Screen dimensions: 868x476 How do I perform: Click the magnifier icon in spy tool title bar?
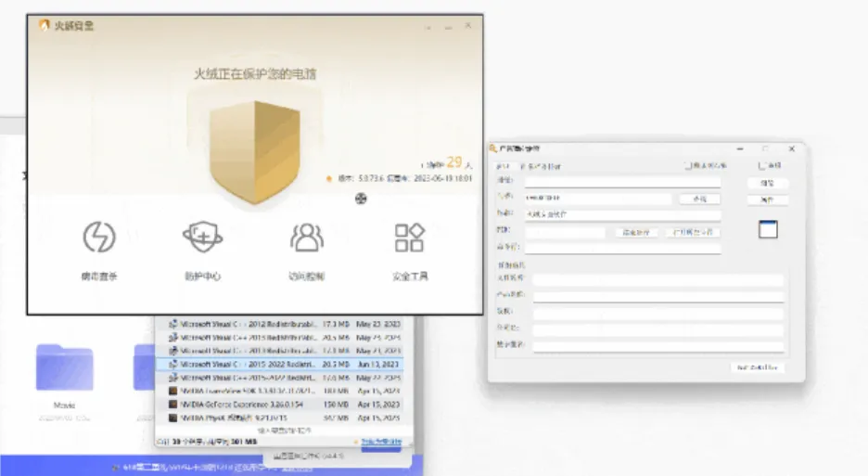492,148
